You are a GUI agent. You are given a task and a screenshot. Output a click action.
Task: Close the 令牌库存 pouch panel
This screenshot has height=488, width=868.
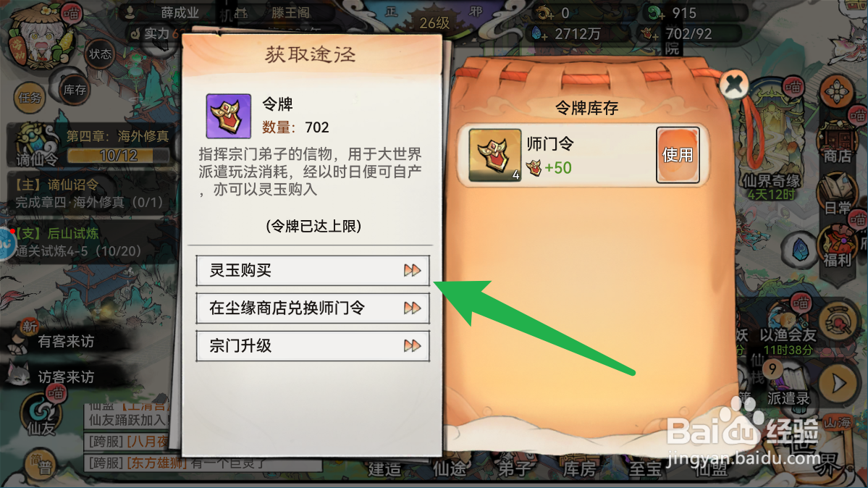pos(734,84)
